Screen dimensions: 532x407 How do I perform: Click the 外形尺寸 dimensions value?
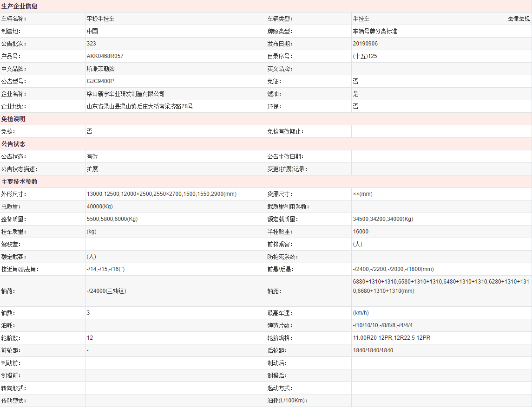(161, 194)
